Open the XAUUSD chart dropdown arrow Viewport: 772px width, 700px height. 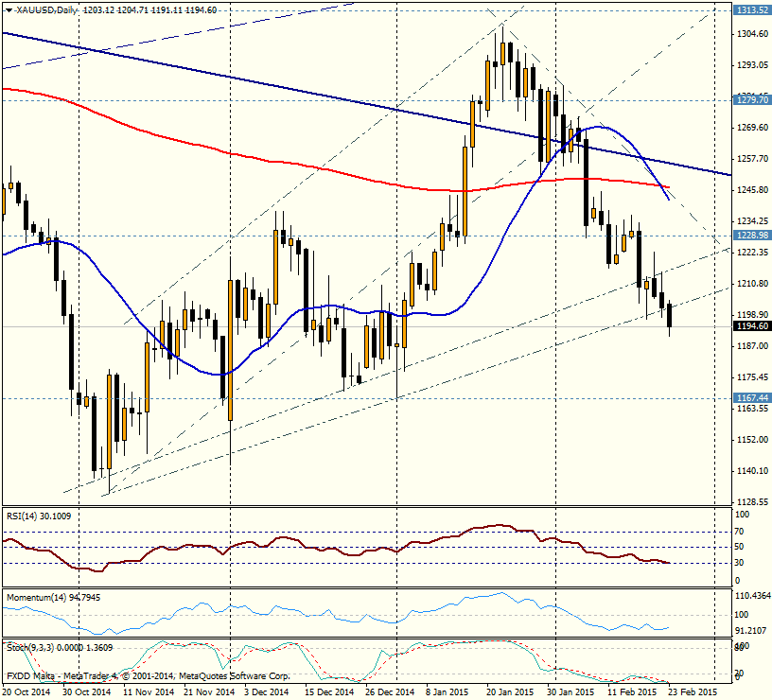coord(9,7)
